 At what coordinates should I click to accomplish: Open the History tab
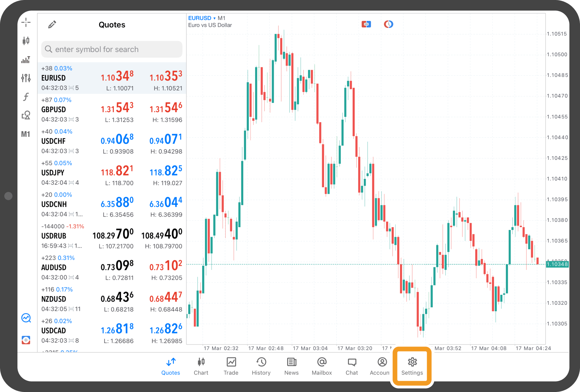point(261,366)
